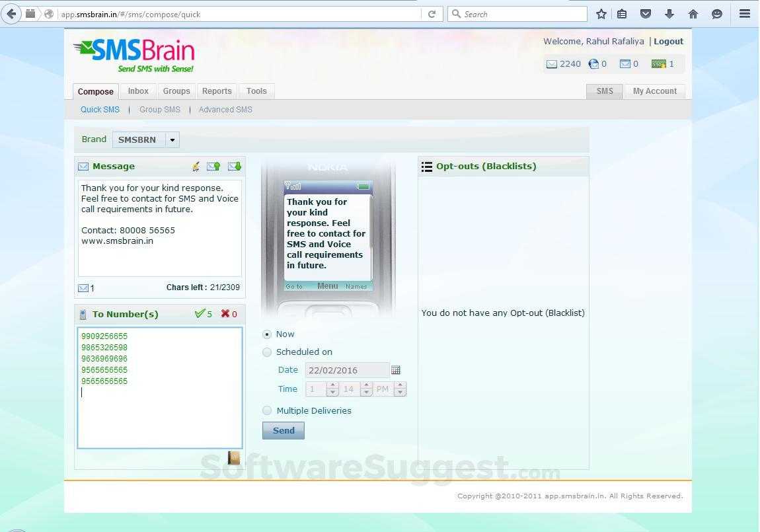Switch to the My Account tab

pos(654,91)
